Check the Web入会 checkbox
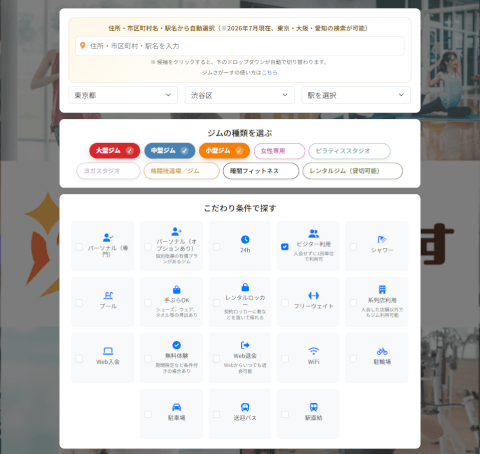Screen dimensions: 480x454 79,359
